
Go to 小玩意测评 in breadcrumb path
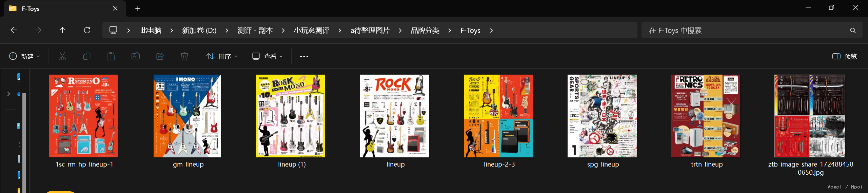click(x=312, y=31)
